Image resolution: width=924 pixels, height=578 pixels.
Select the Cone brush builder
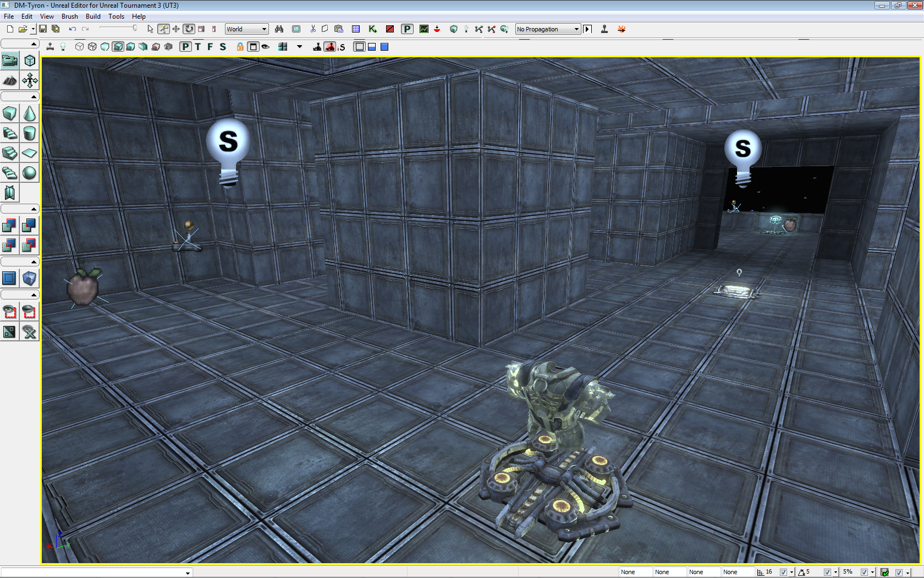click(30, 113)
